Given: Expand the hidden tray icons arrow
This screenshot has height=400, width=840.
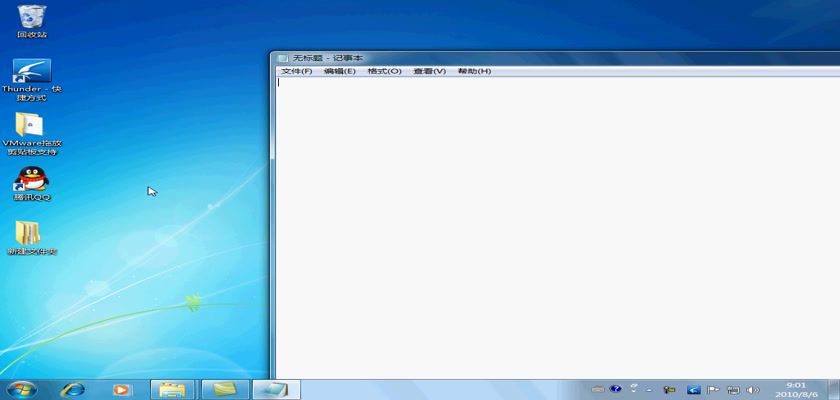Looking at the screenshot, I should [652, 389].
